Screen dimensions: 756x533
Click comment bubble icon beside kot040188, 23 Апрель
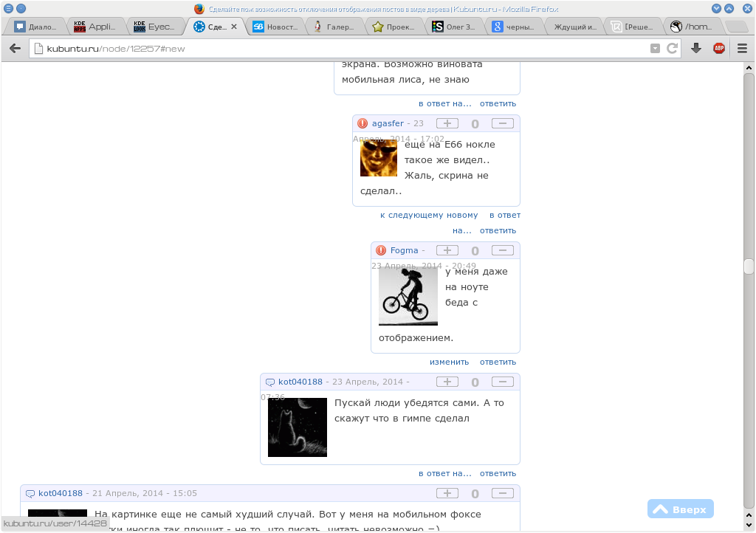tap(270, 382)
